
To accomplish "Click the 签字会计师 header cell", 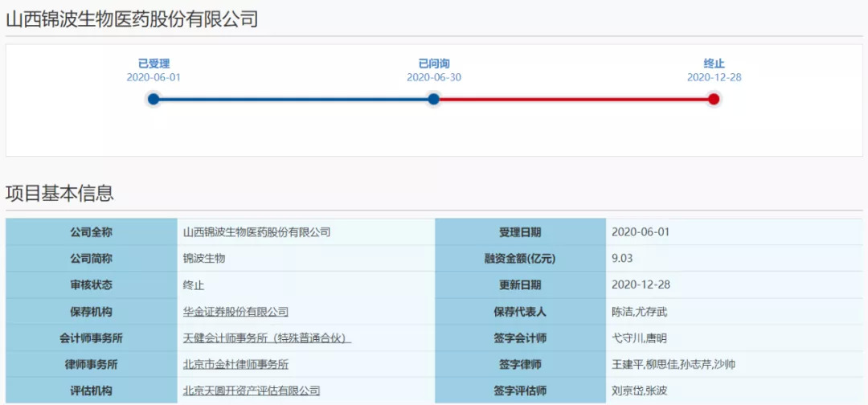I will 520,338.
